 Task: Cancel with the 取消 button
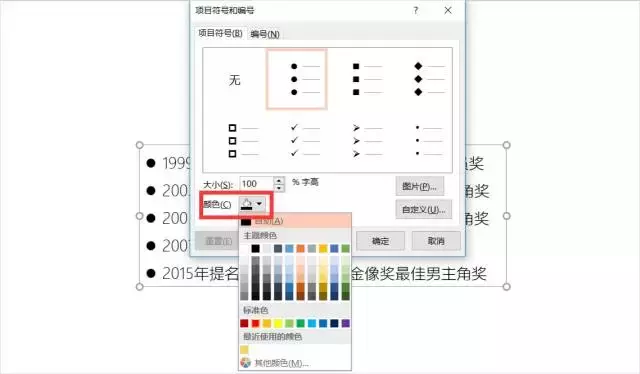pos(436,241)
